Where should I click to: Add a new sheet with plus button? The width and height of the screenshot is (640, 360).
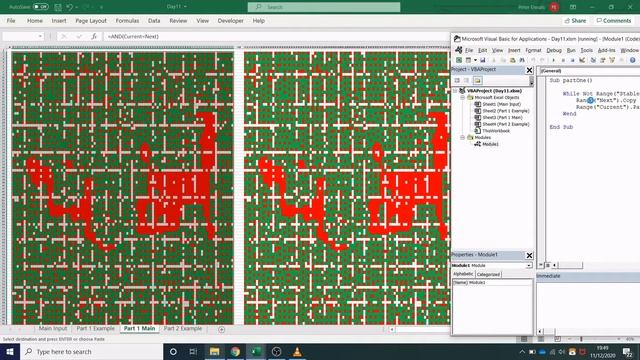pyautogui.click(x=222, y=329)
